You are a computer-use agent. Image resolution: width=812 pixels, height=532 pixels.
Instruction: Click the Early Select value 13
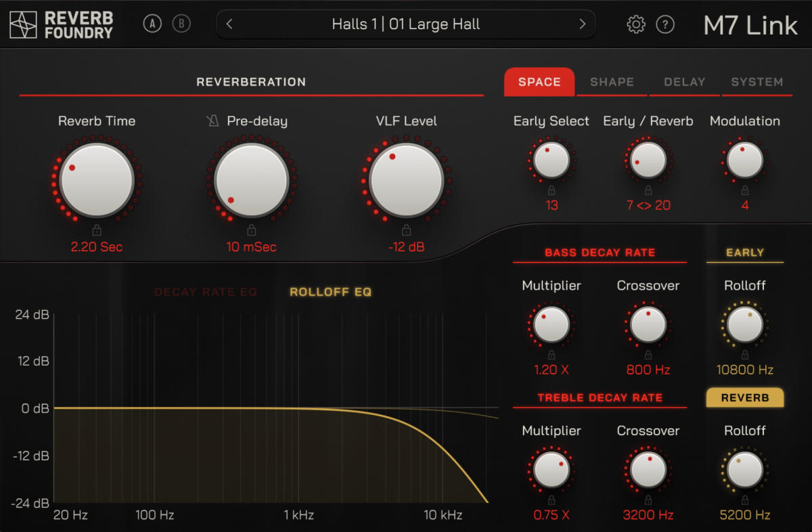pos(551,205)
